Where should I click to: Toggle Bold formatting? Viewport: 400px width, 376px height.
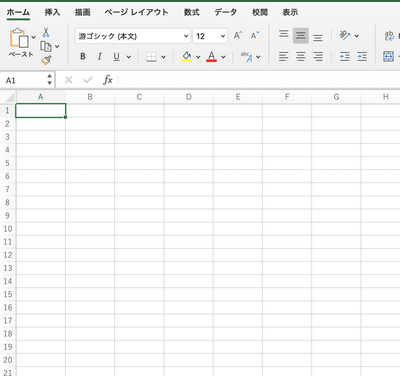(x=83, y=57)
